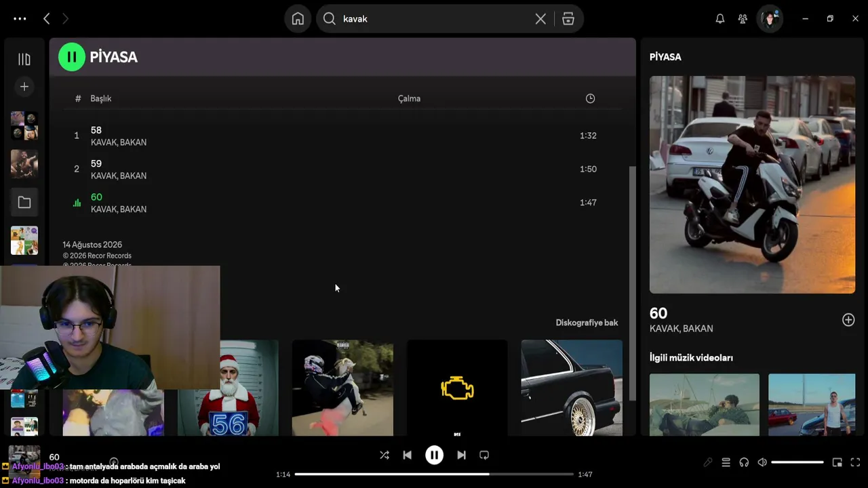This screenshot has width=868, height=488.
Task: Toggle the queue panel
Action: pyautogui.click(x=726, y=462)
